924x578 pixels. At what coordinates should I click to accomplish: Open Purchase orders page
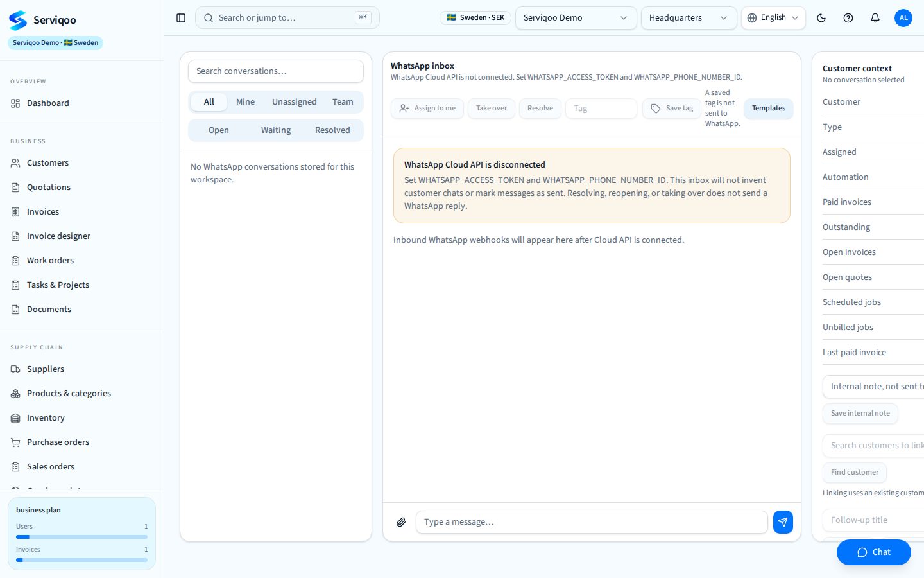point(81,442)
